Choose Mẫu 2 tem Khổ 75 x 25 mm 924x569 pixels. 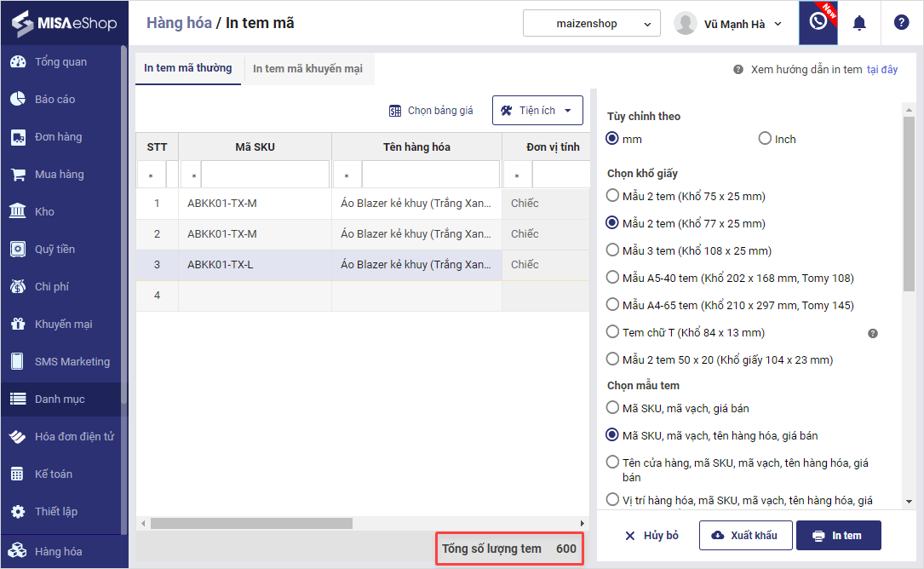[x=613, y=196]
